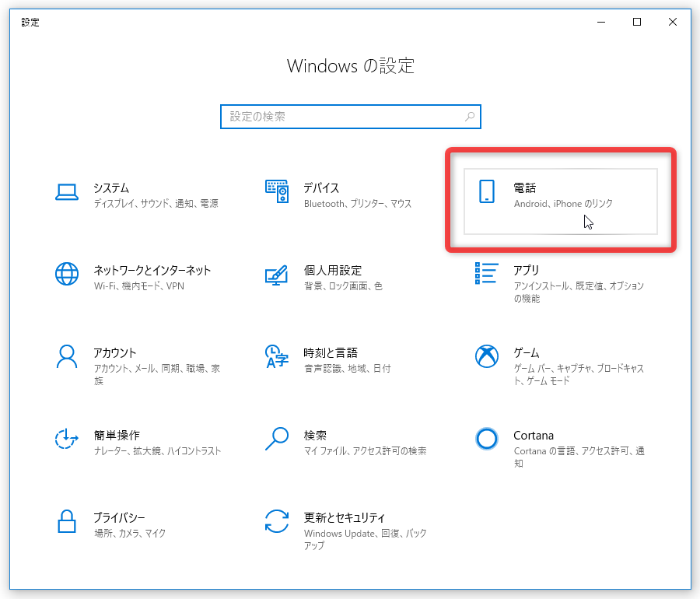Open the 個人用設定 settings title

point(333,271)
